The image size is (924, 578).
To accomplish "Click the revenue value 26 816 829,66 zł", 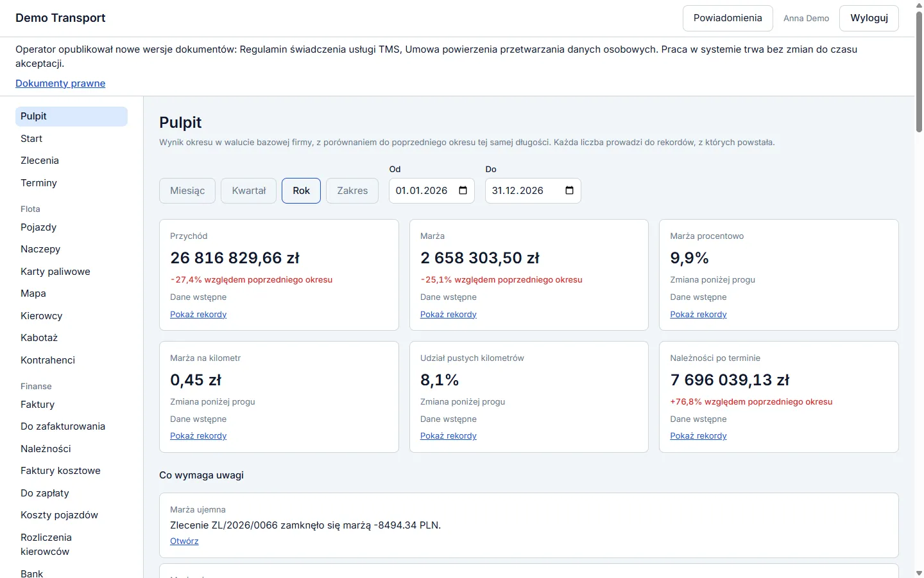I will [x=235, y=258].
